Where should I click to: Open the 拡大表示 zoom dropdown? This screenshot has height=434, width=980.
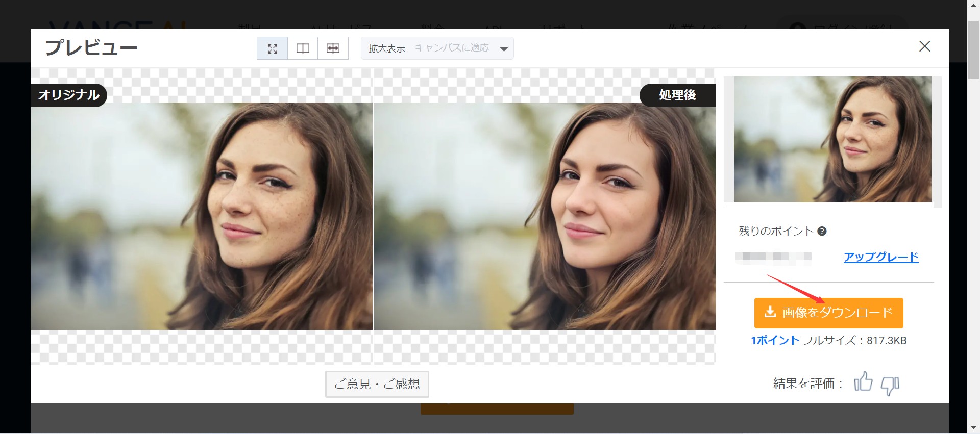[437, 48]
